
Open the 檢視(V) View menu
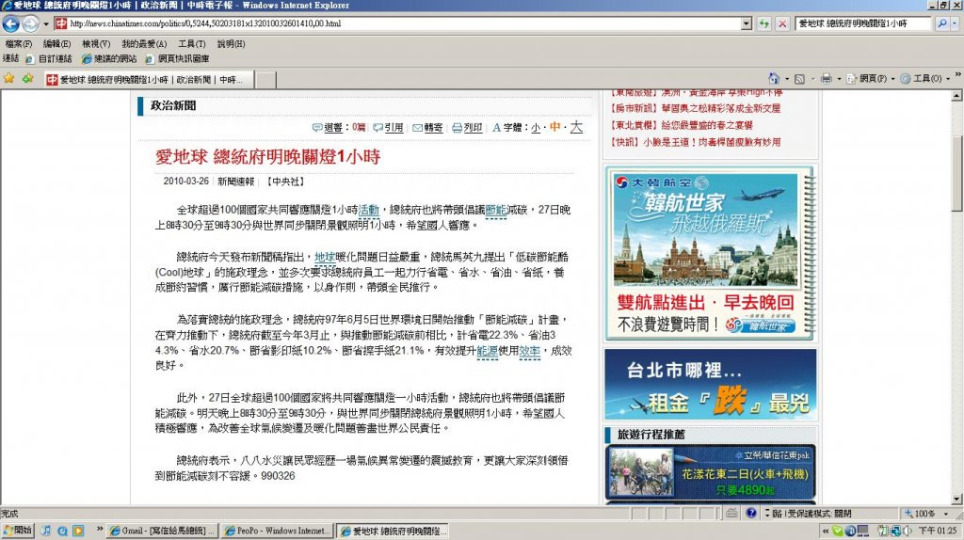[x=96, y=44]
